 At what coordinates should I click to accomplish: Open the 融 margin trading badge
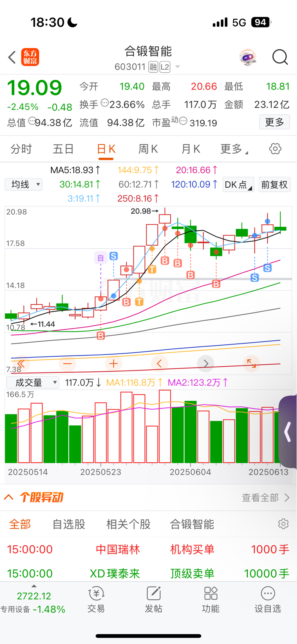tap(153, 67)
